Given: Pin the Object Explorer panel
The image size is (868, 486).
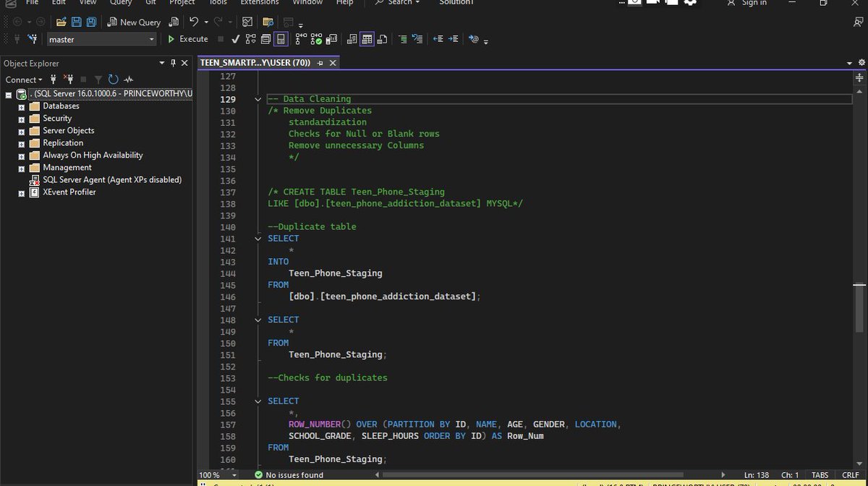Looking at the screenshot, I should point(173,63).
